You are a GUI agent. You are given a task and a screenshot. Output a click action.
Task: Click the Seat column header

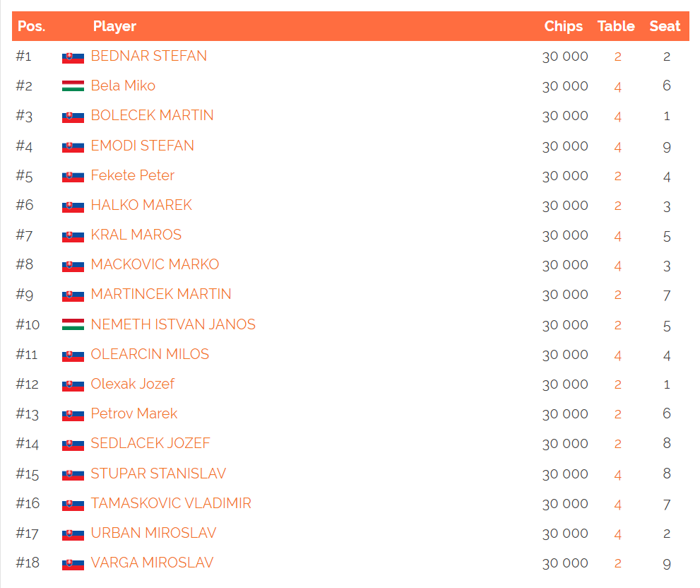[x=665, y=26]
